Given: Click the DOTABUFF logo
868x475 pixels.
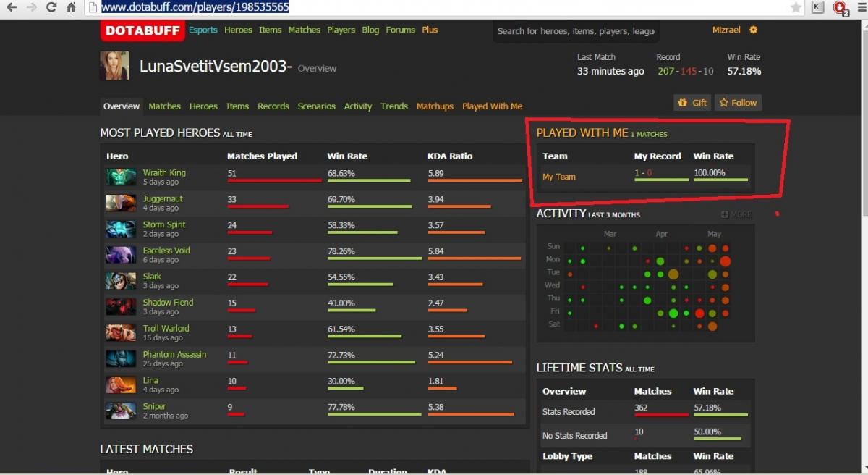Looking at the screenshot, I should pyautogui.click(x=142, y=30).
